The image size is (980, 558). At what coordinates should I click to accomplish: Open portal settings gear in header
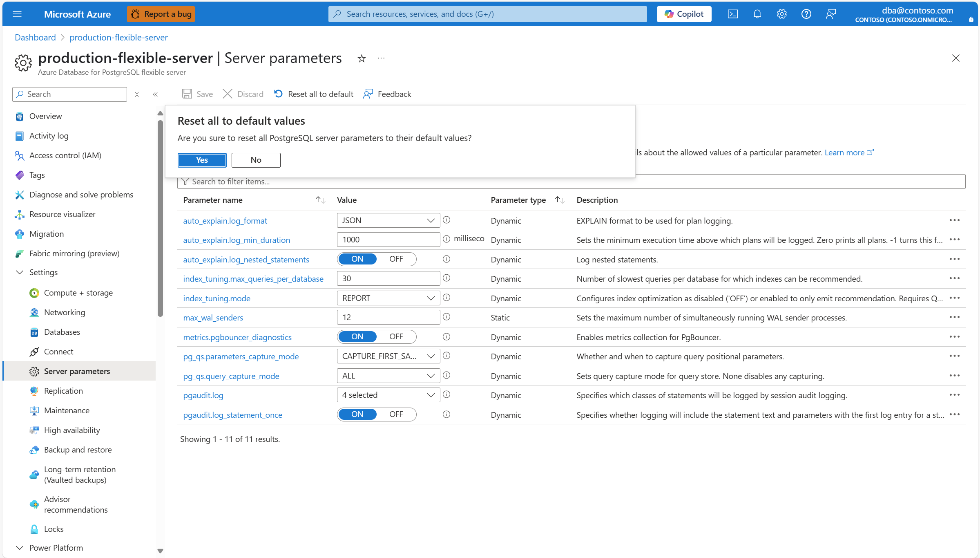[x=781, y=14]
